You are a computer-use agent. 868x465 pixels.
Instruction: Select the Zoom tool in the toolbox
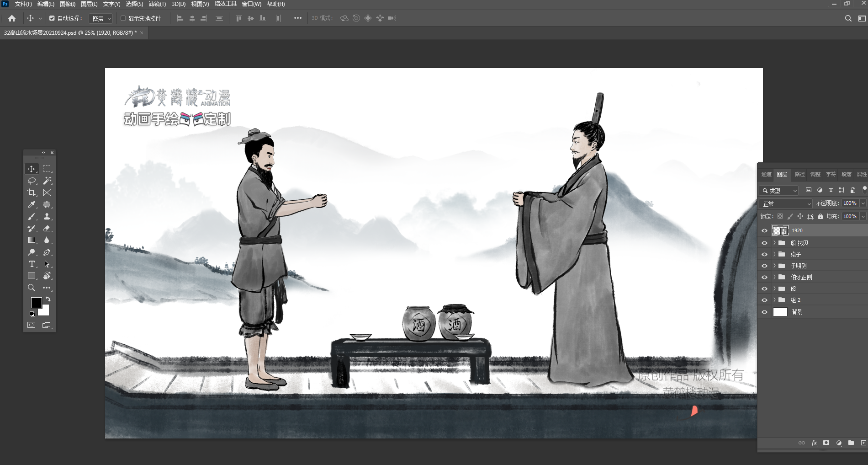(31, 288)
